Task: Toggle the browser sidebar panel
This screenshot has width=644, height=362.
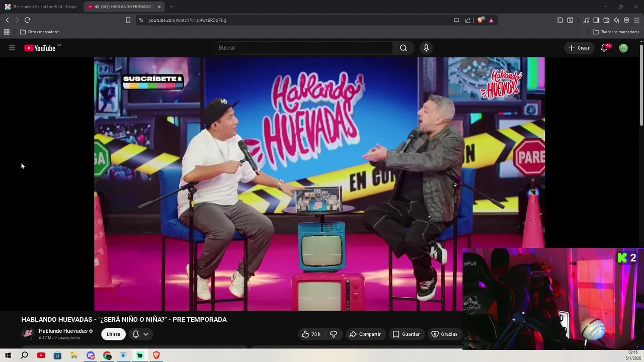Action: click(596, 20)
